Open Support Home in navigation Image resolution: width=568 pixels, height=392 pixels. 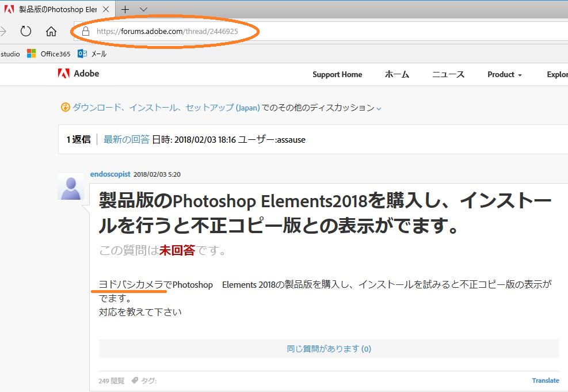click(x=337, y=75)
